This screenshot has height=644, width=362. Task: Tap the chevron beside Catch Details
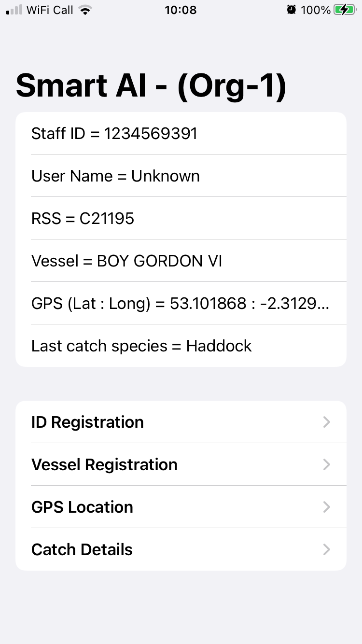click(327, 549)
